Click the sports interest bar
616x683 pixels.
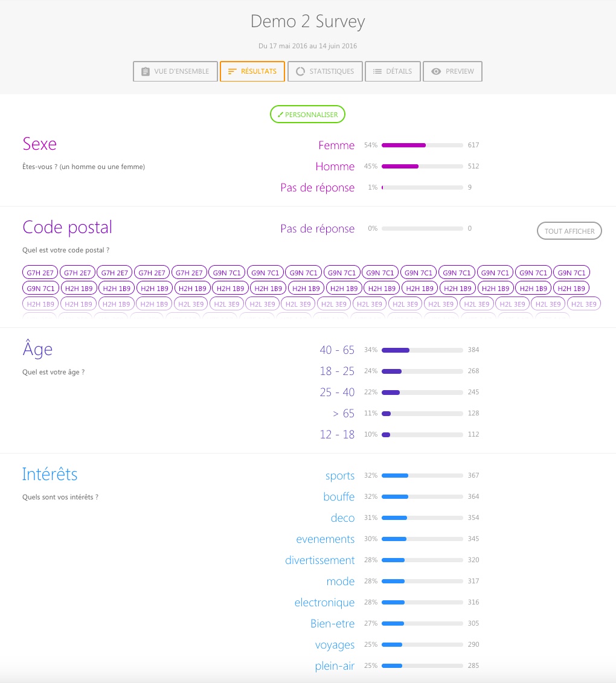pyautogui.click(x=422, y=475)
